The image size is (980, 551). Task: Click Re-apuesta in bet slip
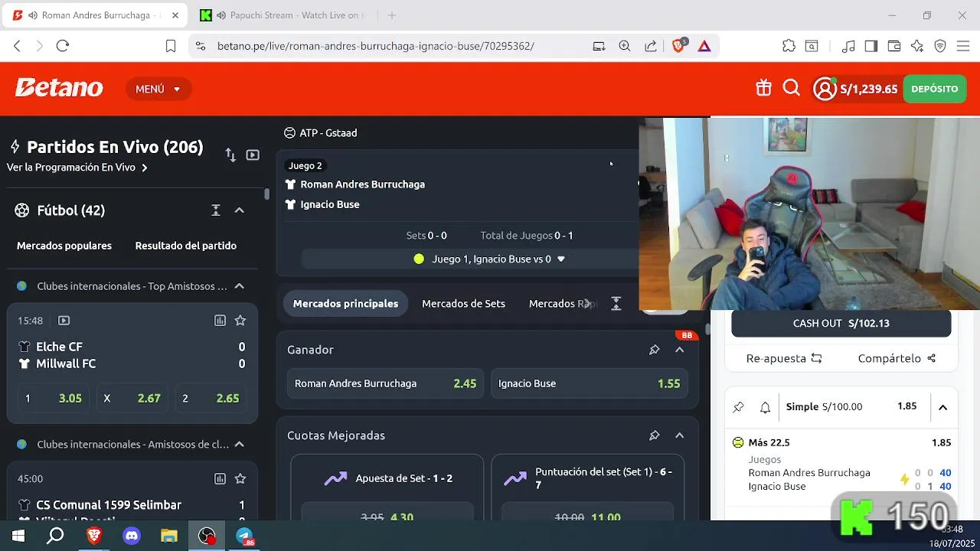click(x=784, y=358)
